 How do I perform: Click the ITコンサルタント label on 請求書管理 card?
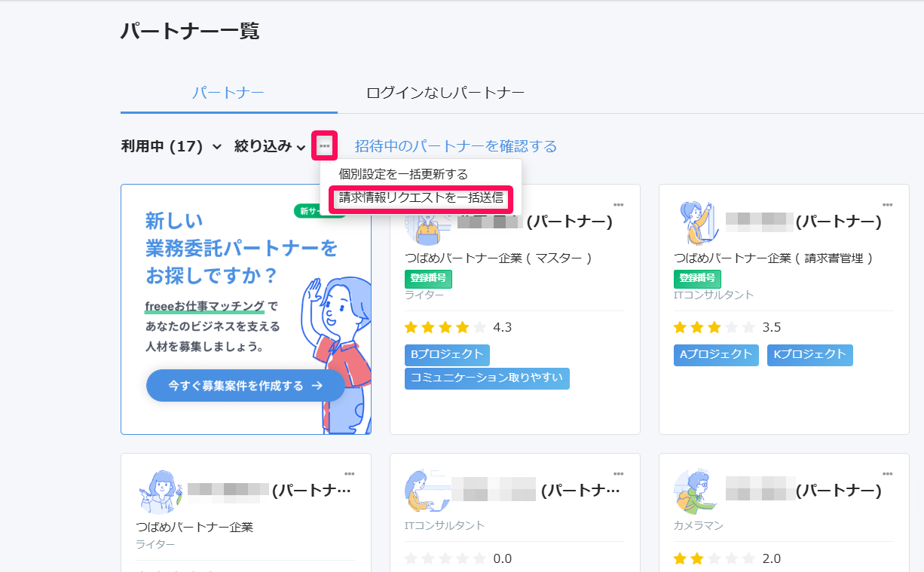pyautogui.click(x=714, y=295)
